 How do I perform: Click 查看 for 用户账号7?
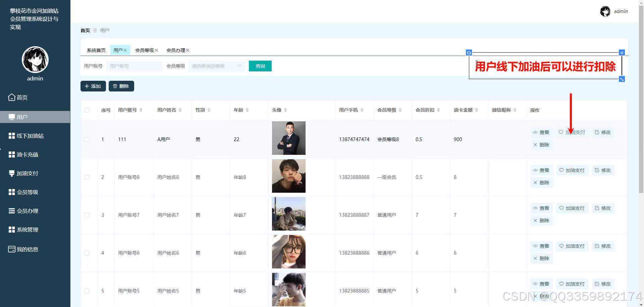[541, 208]
